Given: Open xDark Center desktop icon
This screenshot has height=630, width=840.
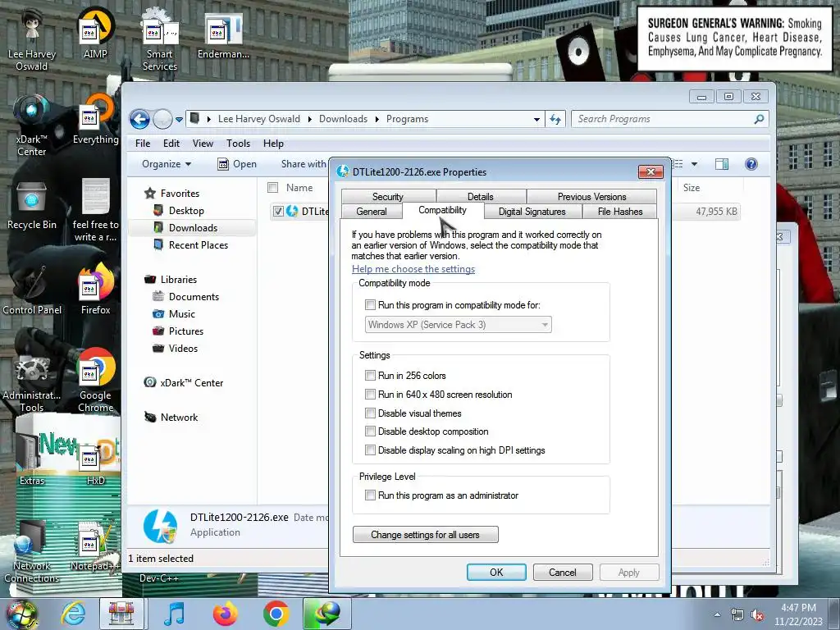Looking at the screenshot, I should [32, 125].
